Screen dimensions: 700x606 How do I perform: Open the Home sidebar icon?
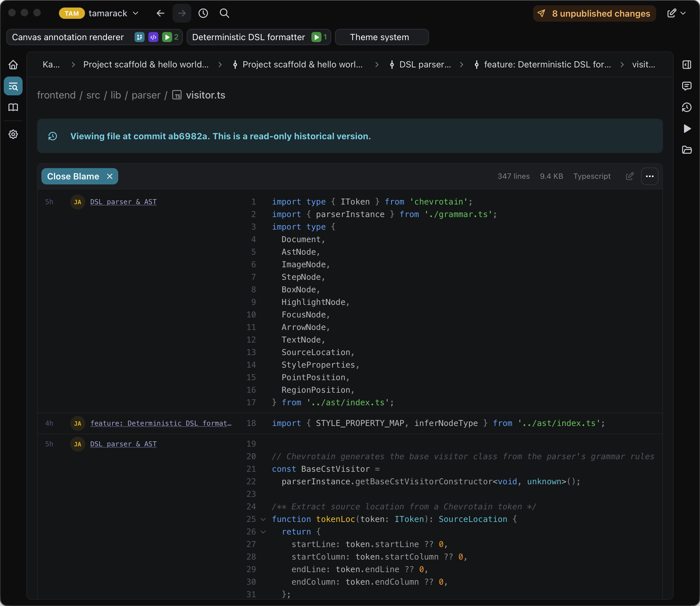pyautogui.click(x=13, y=65)
